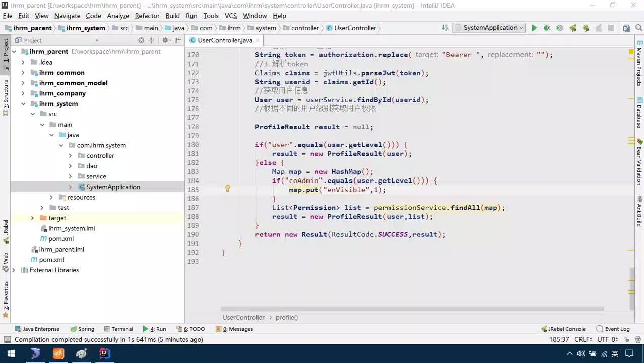
Task: Toggle the read-only lock icon in status bar
Action: [626, 340]
